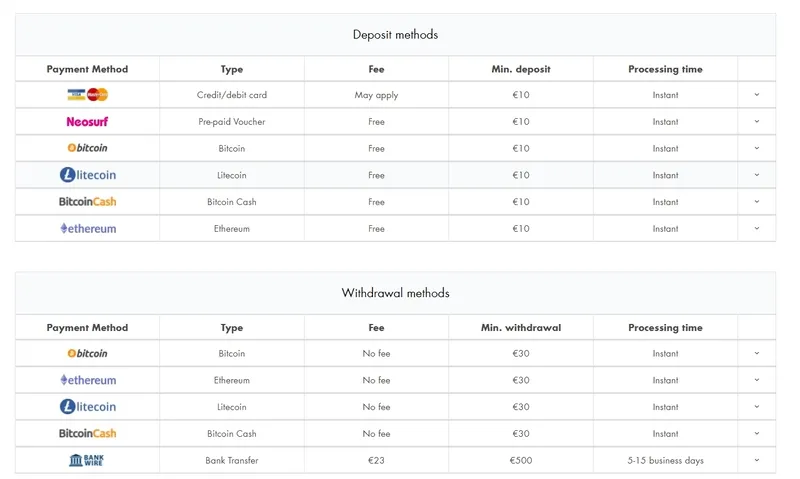Click the Deposit methods table heading

point(395,35)
